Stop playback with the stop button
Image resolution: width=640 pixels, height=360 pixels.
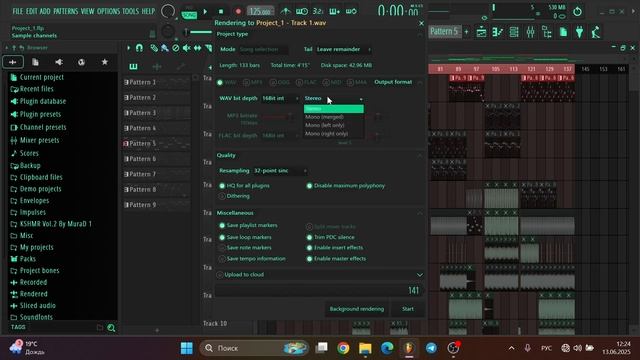tap(221, 11)
